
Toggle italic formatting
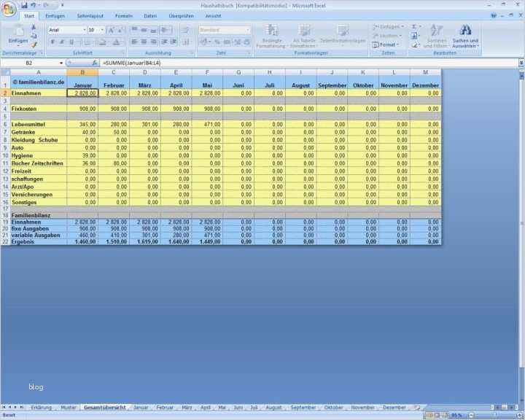[62, 42]
